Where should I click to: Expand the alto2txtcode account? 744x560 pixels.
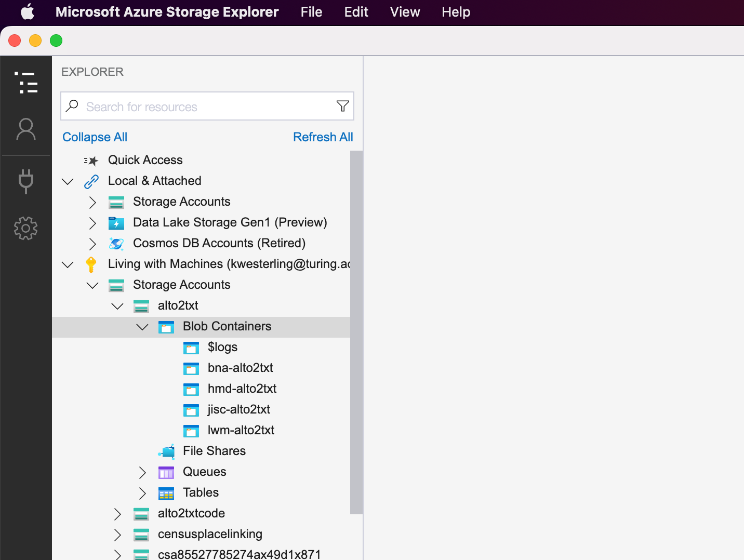tap(117, 514)
